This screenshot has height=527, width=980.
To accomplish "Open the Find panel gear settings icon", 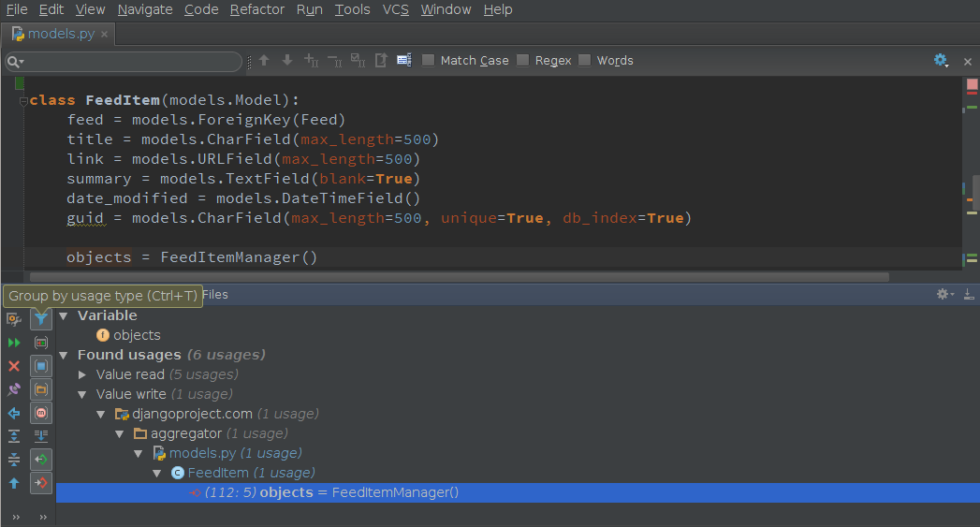I will pyautogui.click(x=944, y=294).
